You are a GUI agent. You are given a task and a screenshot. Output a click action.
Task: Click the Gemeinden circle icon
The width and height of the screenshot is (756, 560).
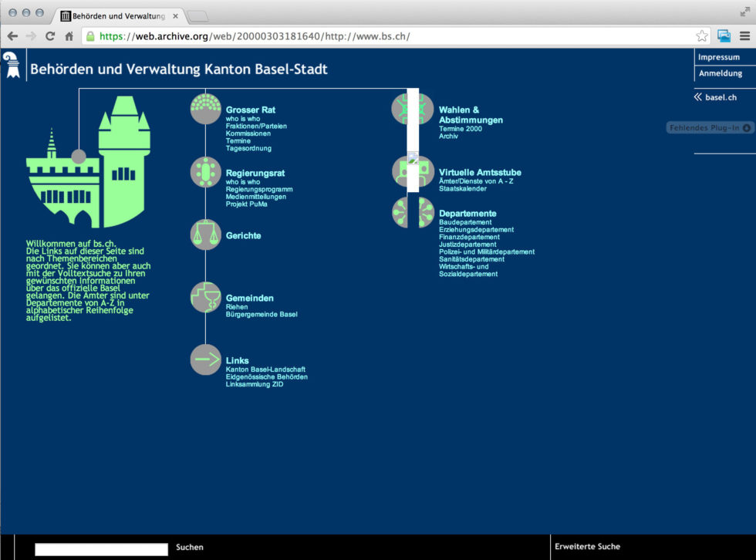pyautogui.click(x=206, y=297)
